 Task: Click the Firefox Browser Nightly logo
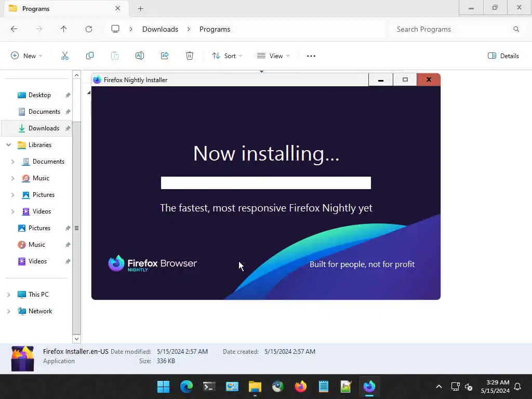(152, 263)
